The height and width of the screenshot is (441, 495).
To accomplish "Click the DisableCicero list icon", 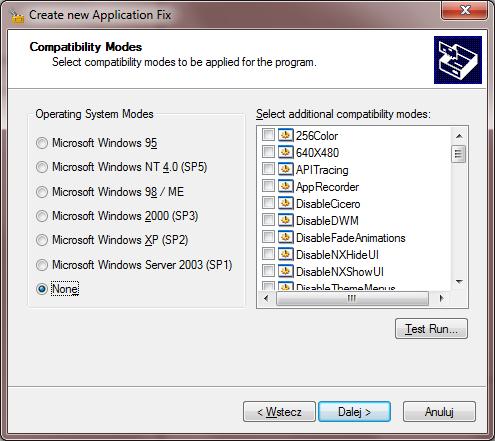I will [285, 203].
